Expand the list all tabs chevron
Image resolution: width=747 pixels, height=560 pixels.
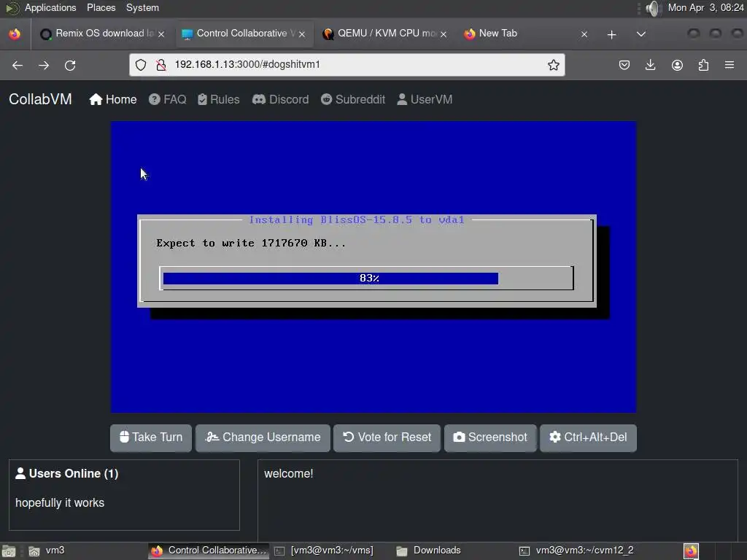(641, 34)
